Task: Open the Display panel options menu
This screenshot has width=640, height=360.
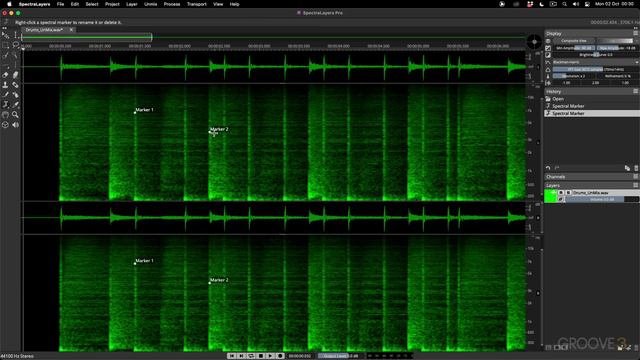Action: (636, 33)
